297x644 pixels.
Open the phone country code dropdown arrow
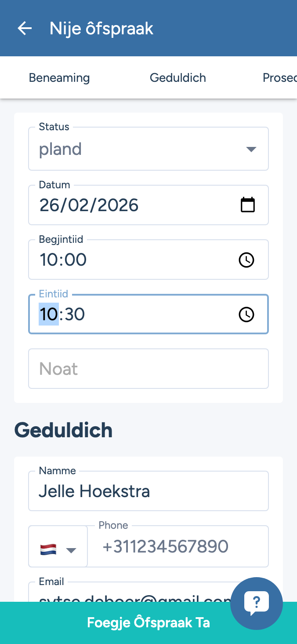point(71,550)
